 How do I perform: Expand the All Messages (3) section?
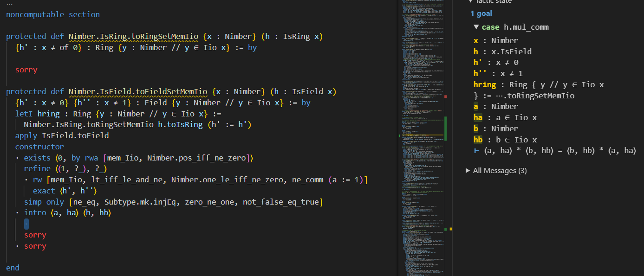[x=468, y=171]
